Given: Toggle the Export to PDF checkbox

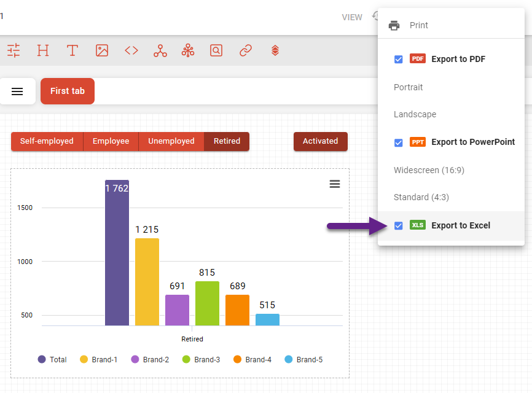Looking at the screenshot, I should tap(399, 59).
